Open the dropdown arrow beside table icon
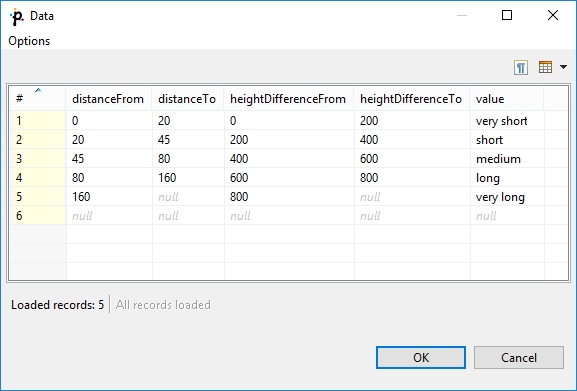This screenshot has width=577, height=391. pyautogui.click(x=563, y=67)
